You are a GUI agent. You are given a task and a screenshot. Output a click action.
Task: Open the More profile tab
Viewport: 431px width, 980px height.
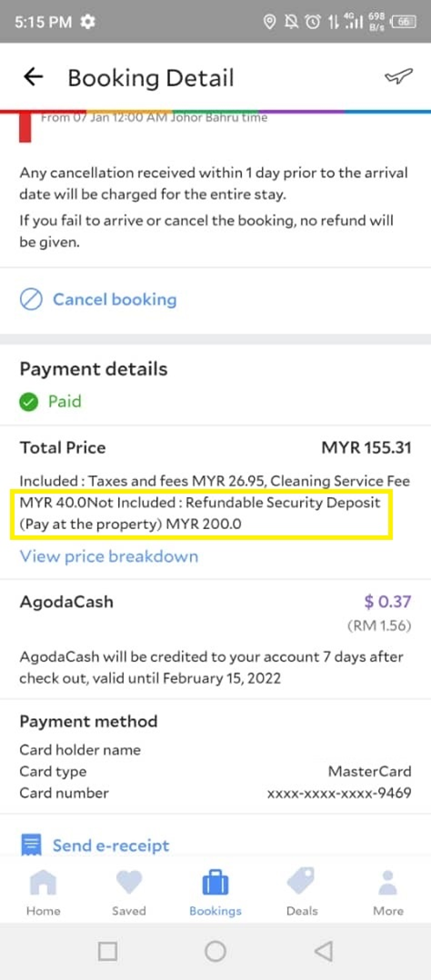pyautogui.click(x=388, y=892)
